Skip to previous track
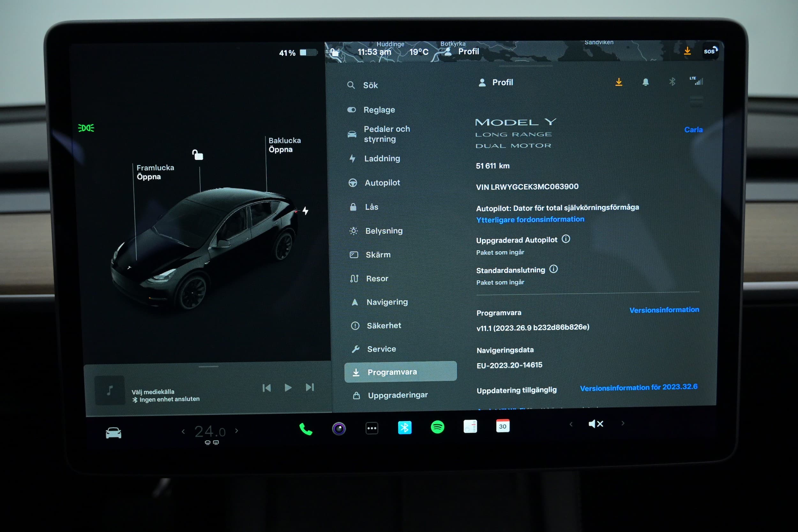798x532 pixels. tap(267, 388)
